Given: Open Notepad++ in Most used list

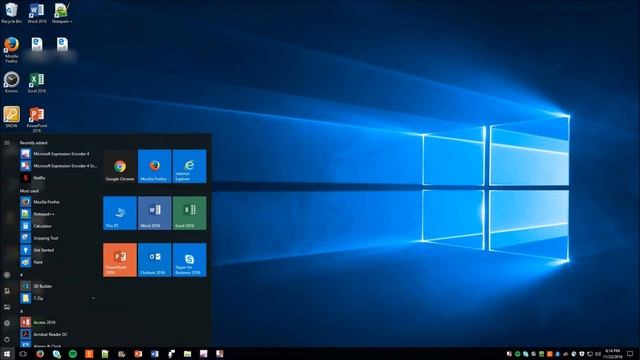Looking at the screenshot, I should tap(59, 214).
